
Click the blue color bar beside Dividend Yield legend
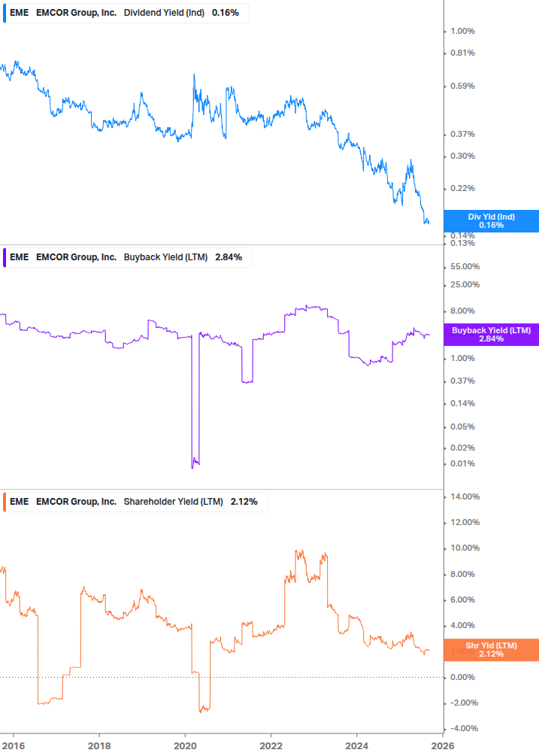5,13
